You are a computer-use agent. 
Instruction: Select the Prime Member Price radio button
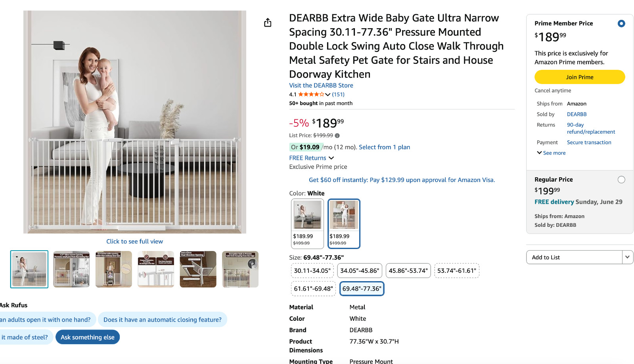tap(621, 23)
